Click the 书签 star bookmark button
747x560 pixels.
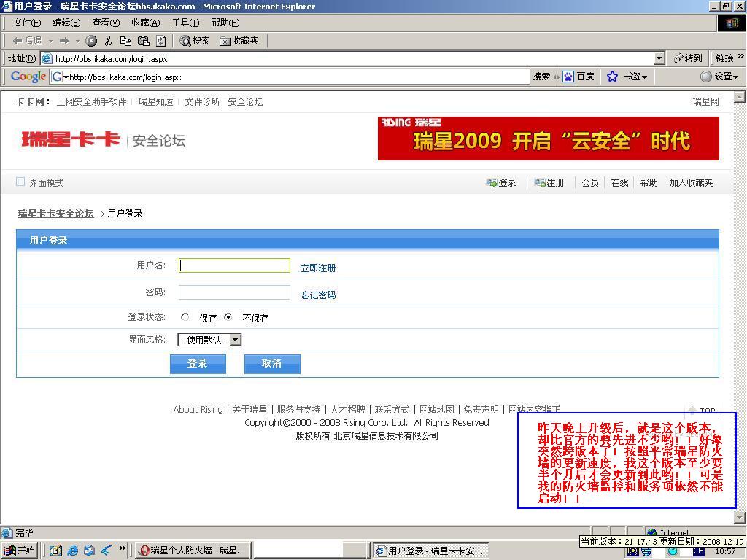627,77
